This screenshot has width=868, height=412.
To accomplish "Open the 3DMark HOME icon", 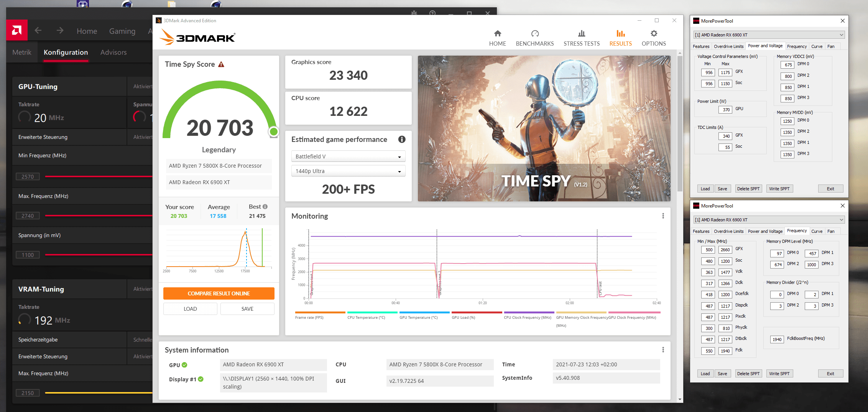I will pyautogui.click(x=497, y=38).
